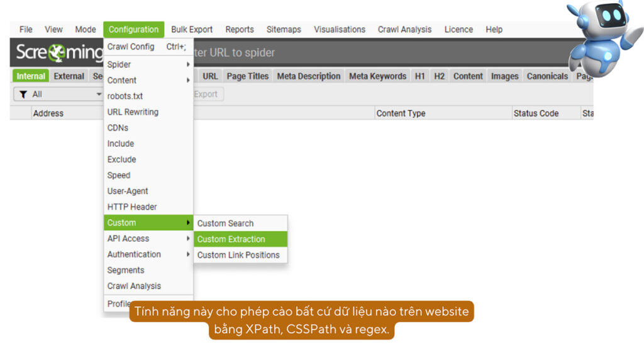Sort by Status Code column header
The image size is (644, 352).
pyautogui.click(x=536, y=113)
